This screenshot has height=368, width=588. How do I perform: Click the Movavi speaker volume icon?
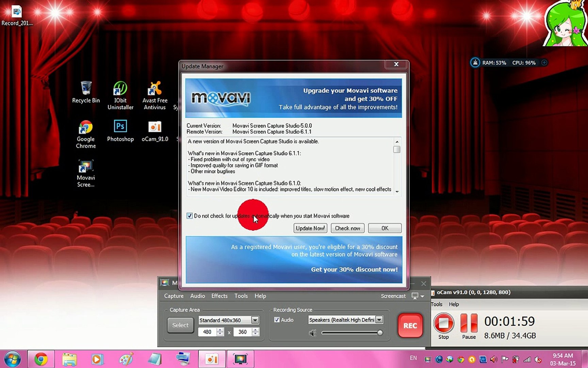click(312, 333)
